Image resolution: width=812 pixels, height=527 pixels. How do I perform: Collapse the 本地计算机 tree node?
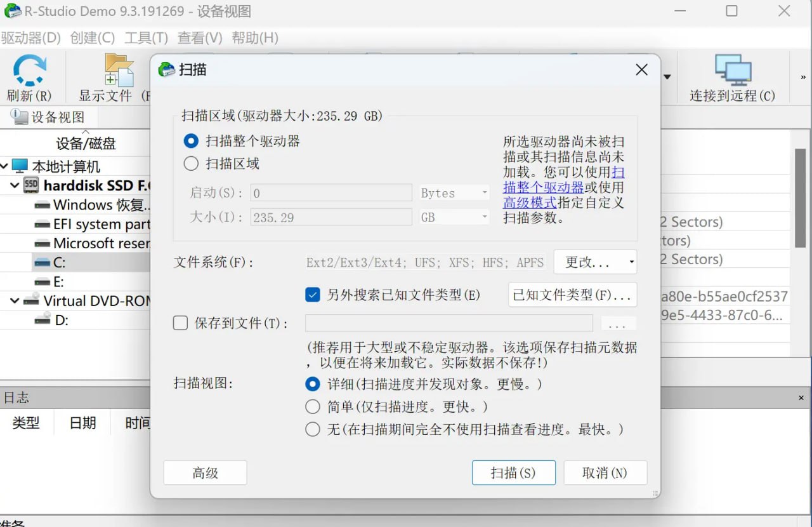(x=5, y=166)
